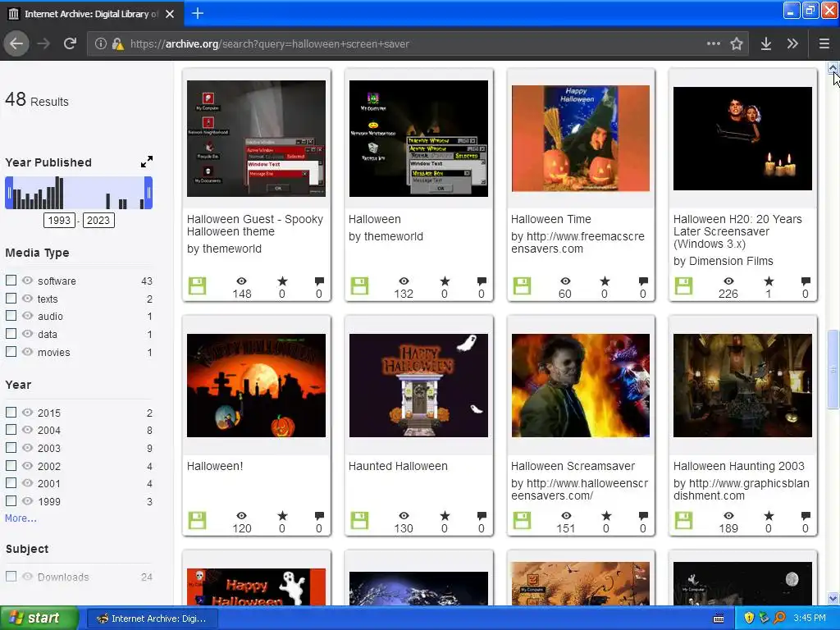Image resolution: width=840 pixels, height=630 pixels.
Task: Check the Downloads subject checkbox
Action: pyautogui.click(x=11, y=577)
